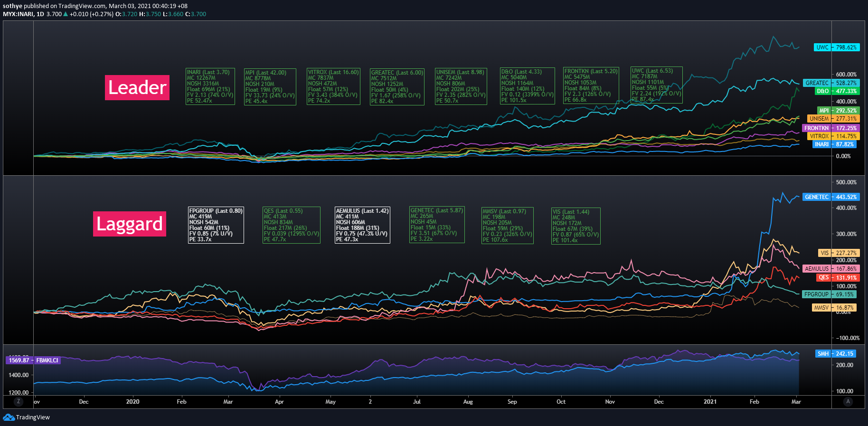Open the INARI (Last 3.70) note box

[210, 86]
